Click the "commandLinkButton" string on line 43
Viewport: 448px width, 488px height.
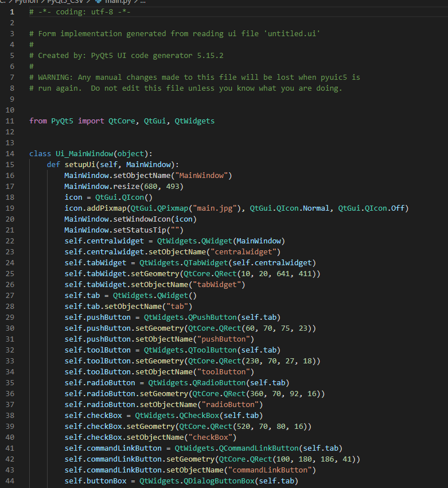click(x=270, y=470)
